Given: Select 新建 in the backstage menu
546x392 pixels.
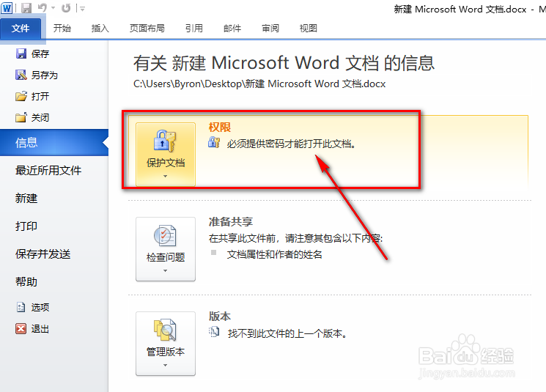Looking at the screenshot, I should (26, 198).
